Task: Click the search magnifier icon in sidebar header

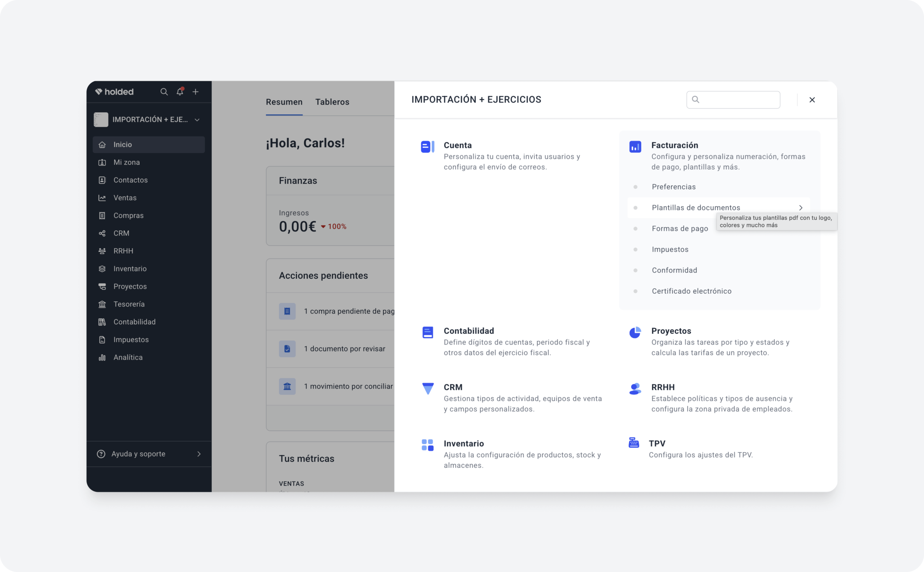Action: click(x=164, y=92)
